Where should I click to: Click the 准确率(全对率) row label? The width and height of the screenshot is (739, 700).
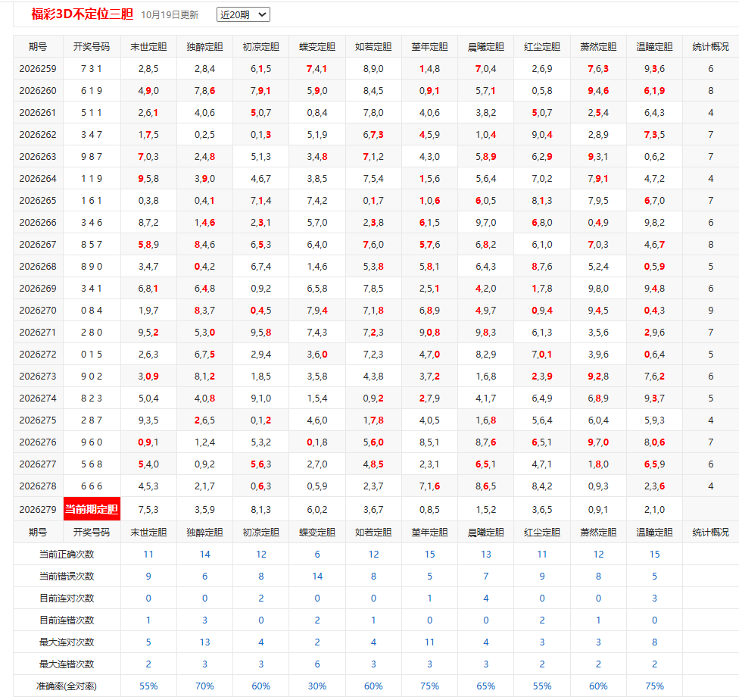click(x=67, y=686)
